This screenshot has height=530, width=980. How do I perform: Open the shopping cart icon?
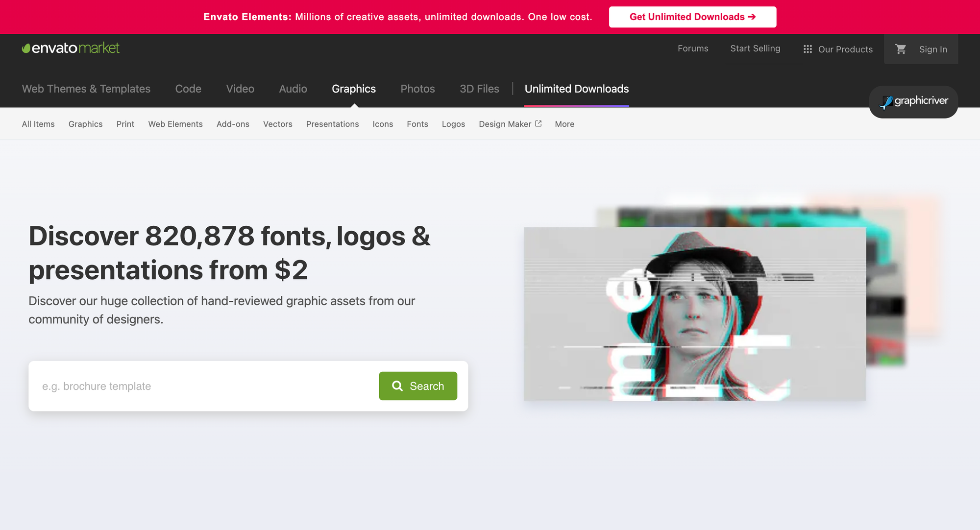coord(901,49)
